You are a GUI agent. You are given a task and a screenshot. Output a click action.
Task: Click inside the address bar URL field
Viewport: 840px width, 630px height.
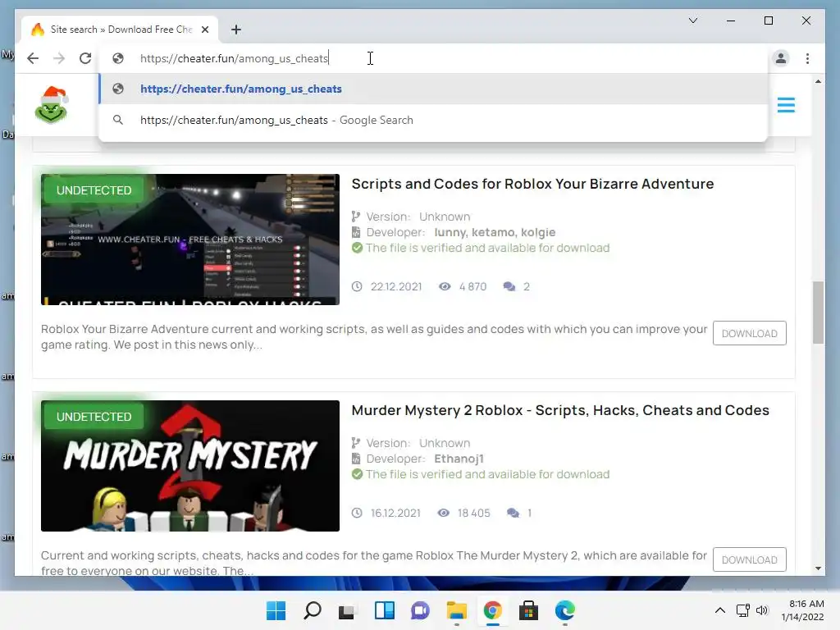(434, 58)
